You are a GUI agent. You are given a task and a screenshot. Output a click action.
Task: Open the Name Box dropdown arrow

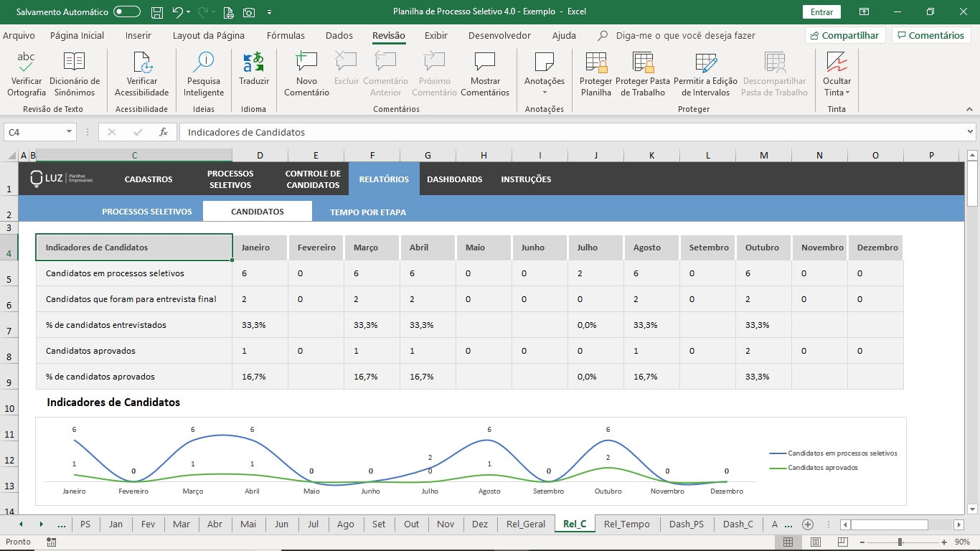[x=69, y=132]
